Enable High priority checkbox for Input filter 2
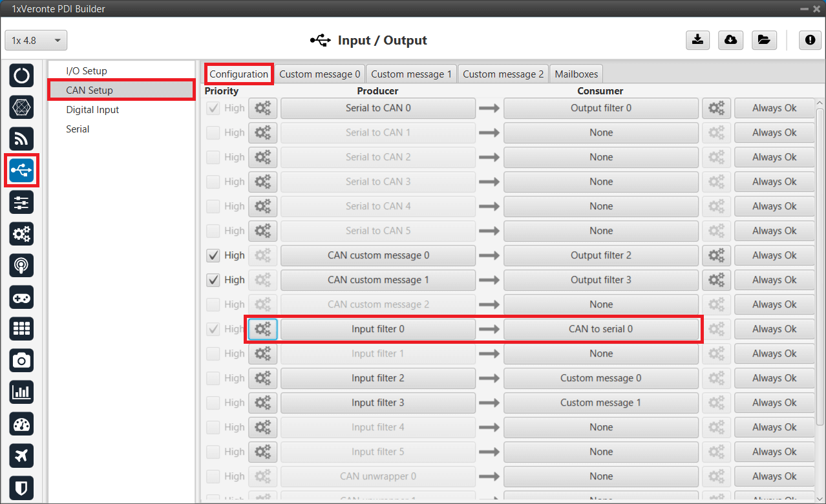This screenshot has width=826, height=504. [213, 378]
